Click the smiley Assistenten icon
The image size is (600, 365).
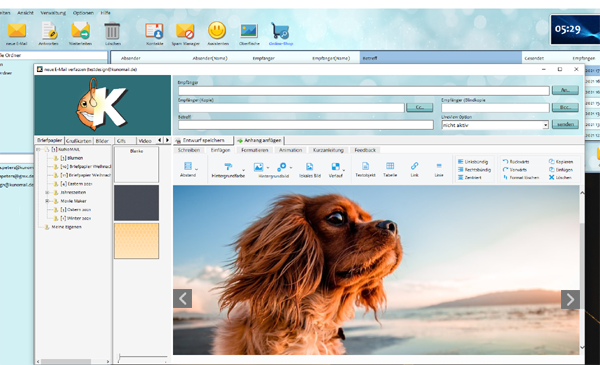point(217,31)
